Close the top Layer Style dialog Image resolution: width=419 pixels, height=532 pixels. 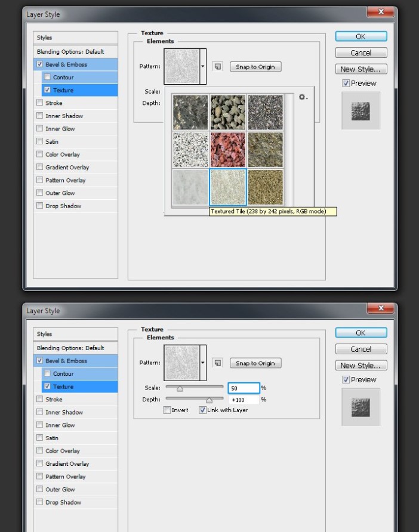point(381,12)
